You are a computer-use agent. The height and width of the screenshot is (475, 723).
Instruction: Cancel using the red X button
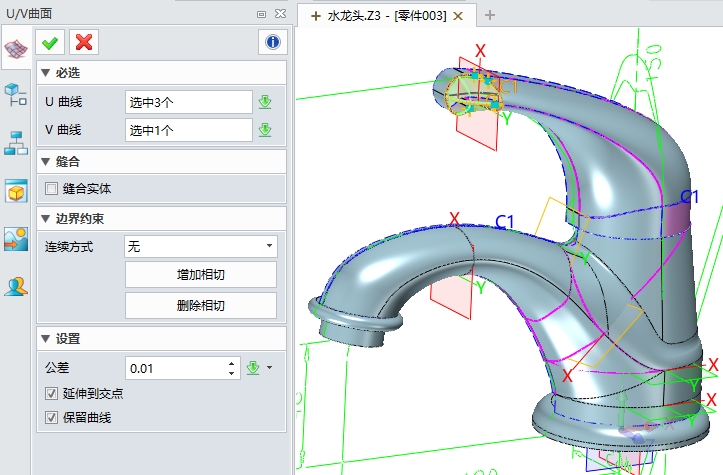point(85,41)
